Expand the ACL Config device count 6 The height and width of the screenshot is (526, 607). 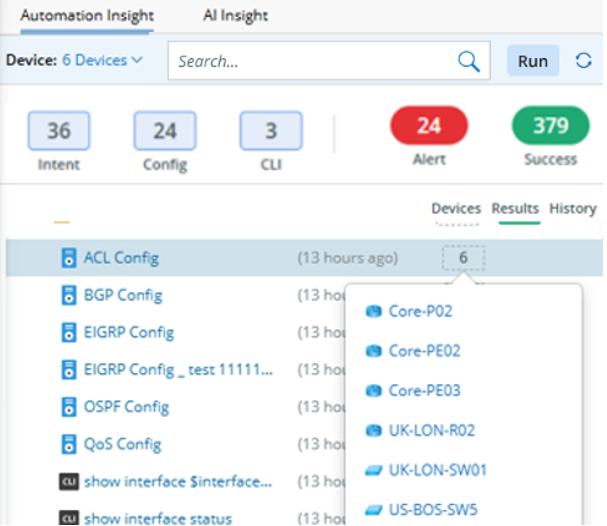463,257
